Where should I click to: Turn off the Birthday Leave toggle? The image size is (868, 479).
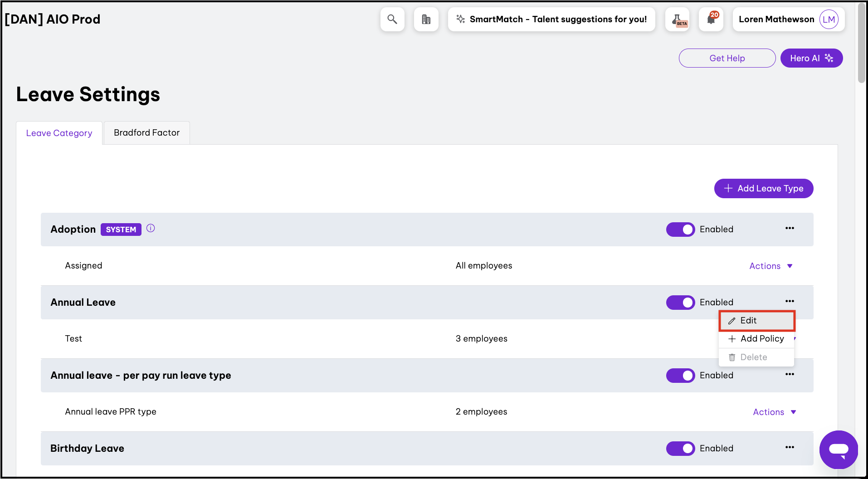pos(680,449)
